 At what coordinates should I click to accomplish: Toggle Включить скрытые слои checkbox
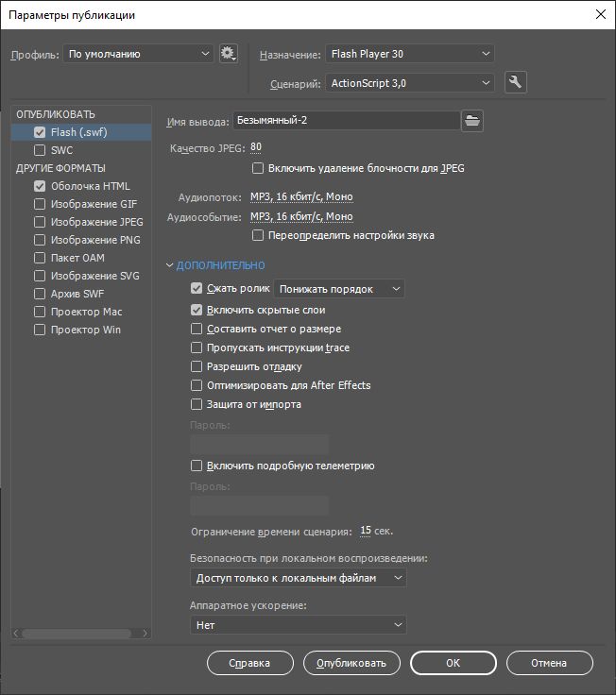pyautogui.click(x=197, y=310)
